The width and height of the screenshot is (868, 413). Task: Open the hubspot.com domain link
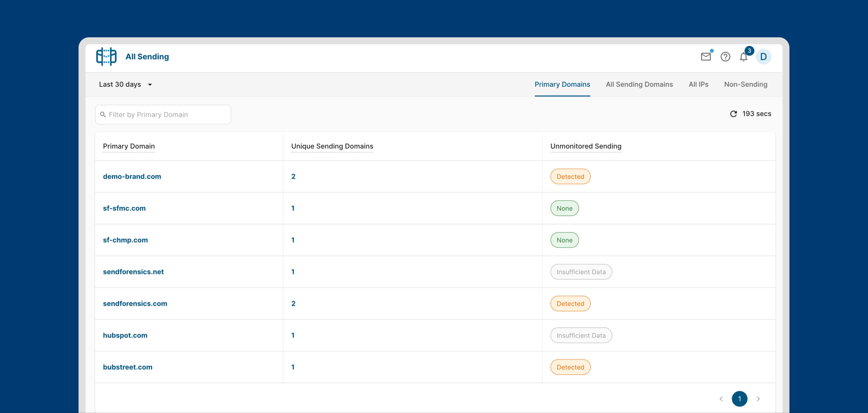[125, 336]
